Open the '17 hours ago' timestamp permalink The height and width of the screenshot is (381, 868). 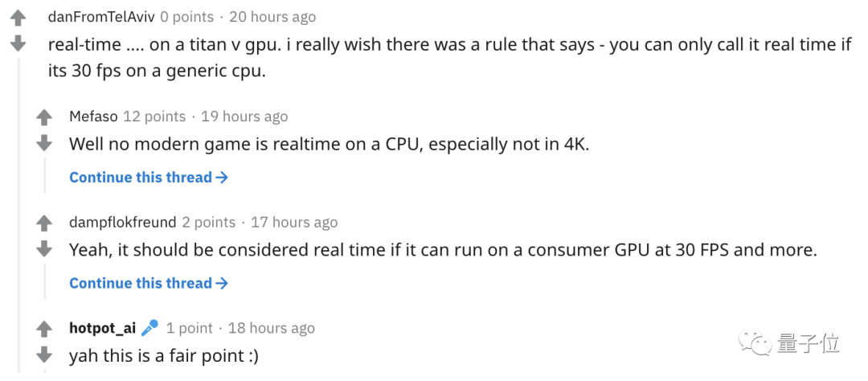(294, 223)
